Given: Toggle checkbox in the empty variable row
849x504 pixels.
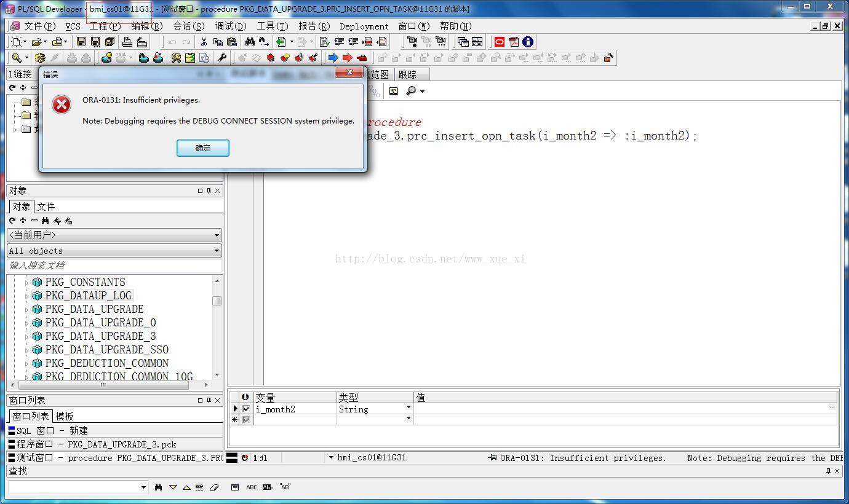Looking at the screenshot, I should (x=246, y=420).
